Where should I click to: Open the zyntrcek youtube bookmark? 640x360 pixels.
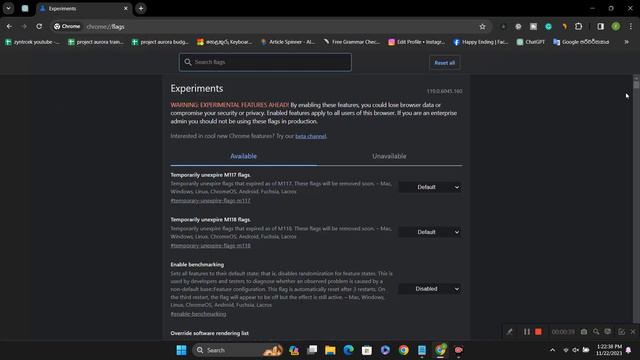pyautogui.click(x=33, y=42)
